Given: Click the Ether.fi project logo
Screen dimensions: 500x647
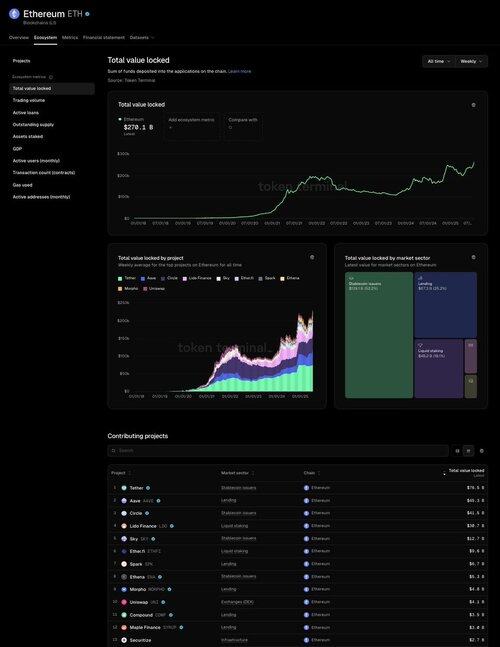Looking at the screenshot, I should tap(124, 551).
